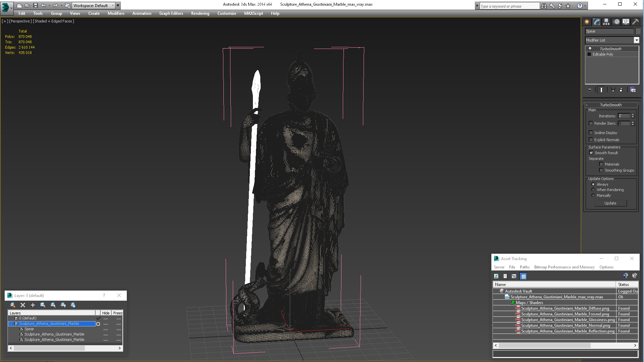This screenshot has height=362, width=644.
Task: Select When Rendering update option
Action: (593, 190)
